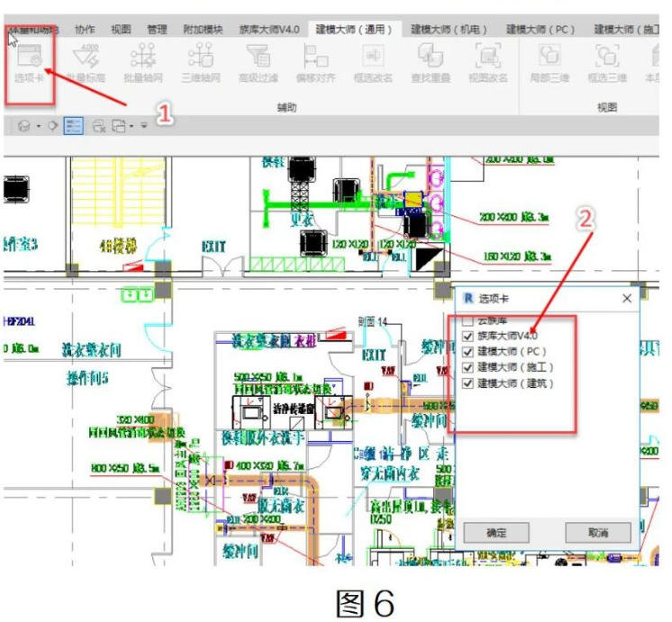Toggle the highlighted properties list icon

point(73,126)
